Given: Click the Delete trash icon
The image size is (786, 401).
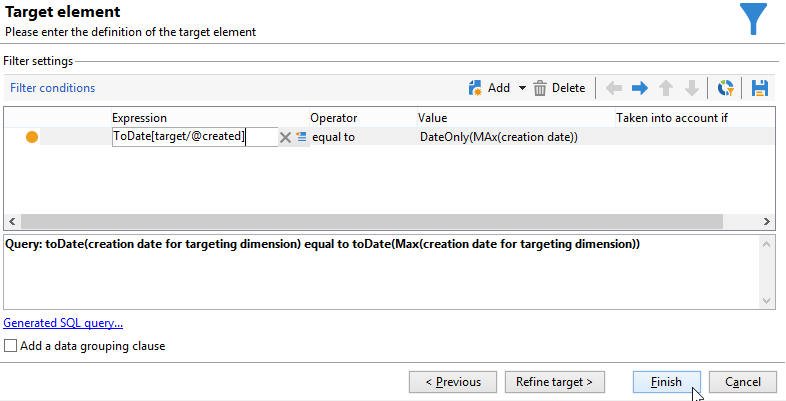Looking at the screenshot, I should (540, 88).
